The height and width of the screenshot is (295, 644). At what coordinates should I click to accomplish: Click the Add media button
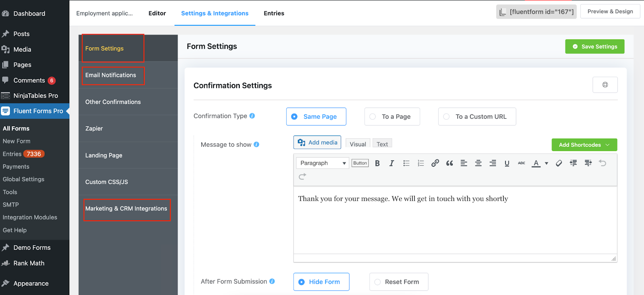tap(317, 143)
